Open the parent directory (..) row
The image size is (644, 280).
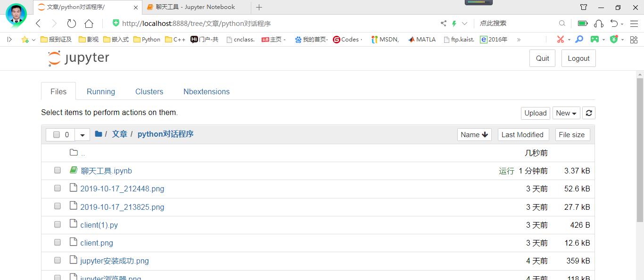tap(318, 153)
